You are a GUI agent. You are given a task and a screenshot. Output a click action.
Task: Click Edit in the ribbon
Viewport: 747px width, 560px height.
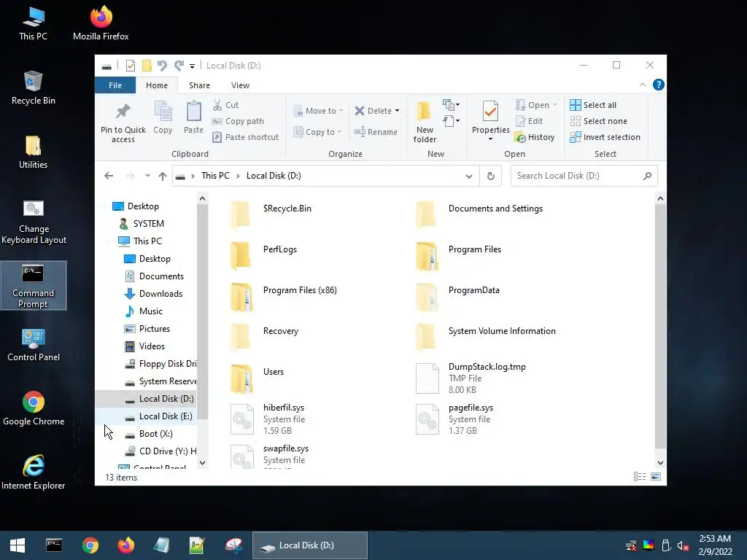click(530, 122)
